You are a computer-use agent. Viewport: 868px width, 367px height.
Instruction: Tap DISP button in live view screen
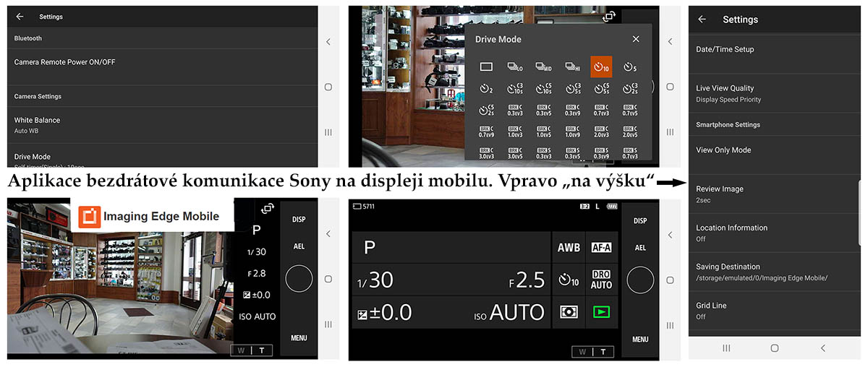point(299,219)
